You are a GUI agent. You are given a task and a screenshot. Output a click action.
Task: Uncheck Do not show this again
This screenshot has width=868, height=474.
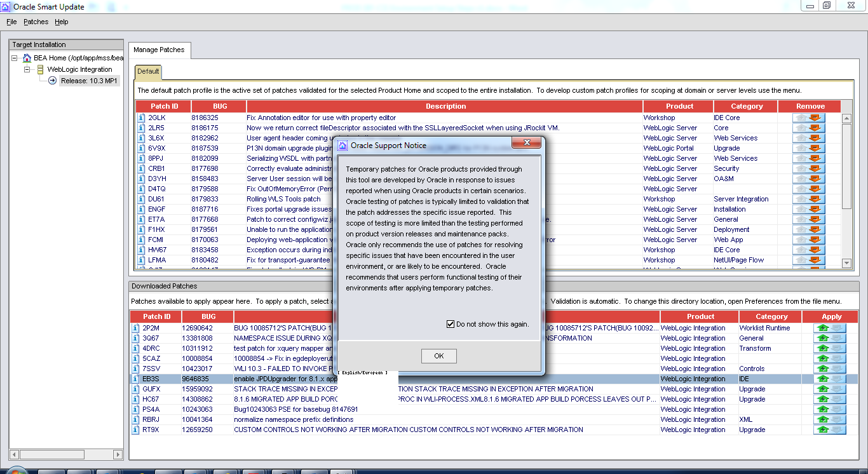450,323
